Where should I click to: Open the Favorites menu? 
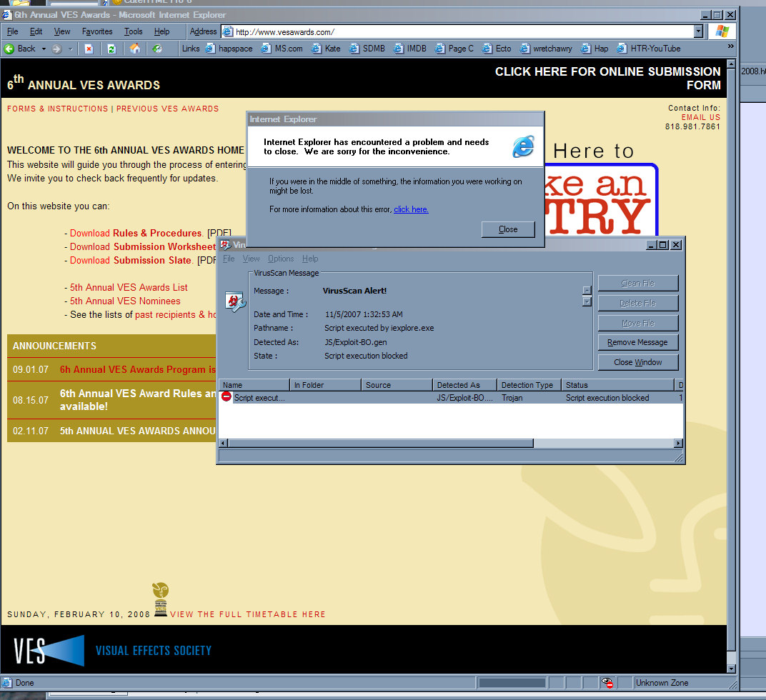point(97,31)
